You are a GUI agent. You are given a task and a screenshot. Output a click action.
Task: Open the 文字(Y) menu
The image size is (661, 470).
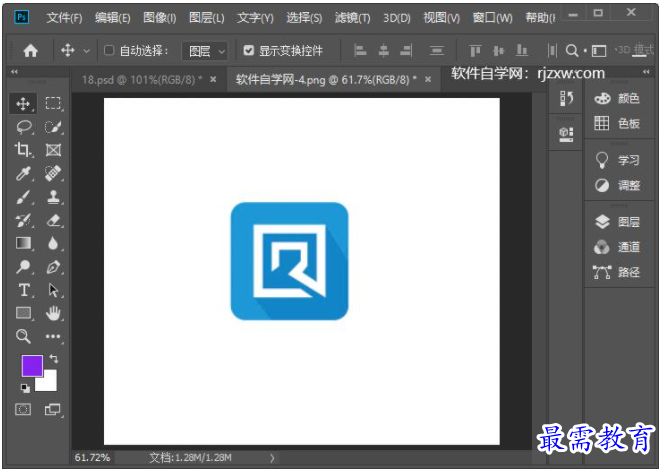coord(255,18)
